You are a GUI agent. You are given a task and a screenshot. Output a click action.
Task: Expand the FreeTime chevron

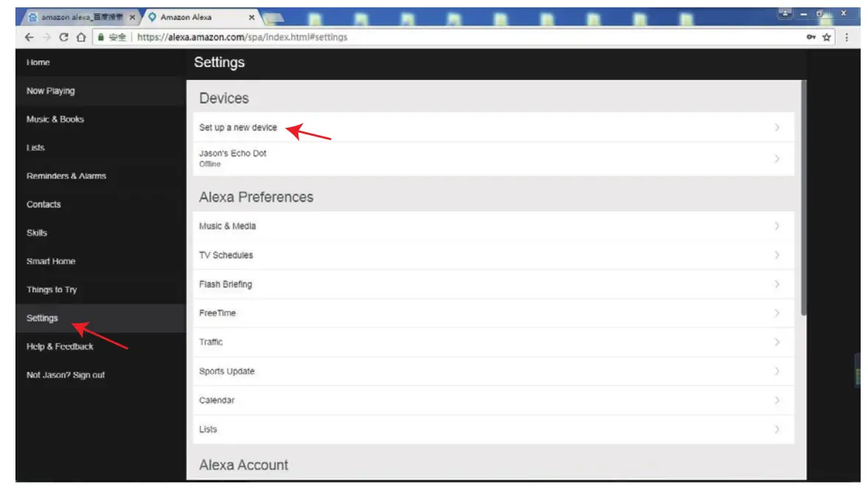(x=777, y=313)
